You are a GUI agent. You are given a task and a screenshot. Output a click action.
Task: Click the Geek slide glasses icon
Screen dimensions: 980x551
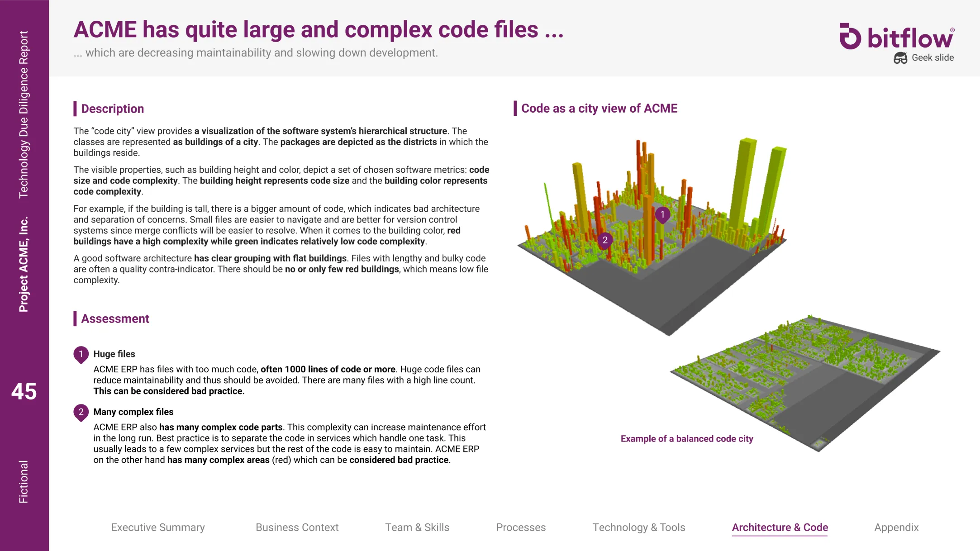click(x=900, y=58)
